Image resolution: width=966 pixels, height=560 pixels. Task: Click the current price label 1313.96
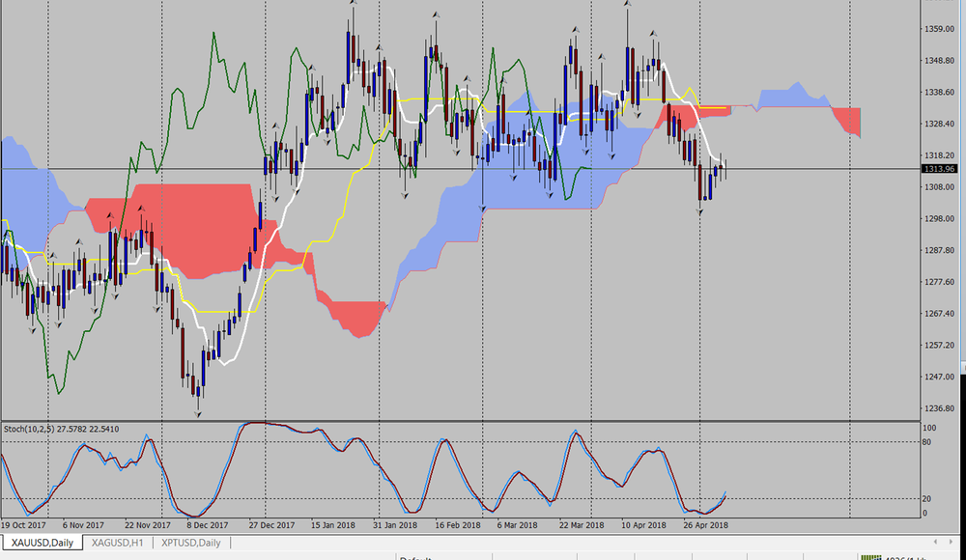pyautogui.click(x=939, y=169)
